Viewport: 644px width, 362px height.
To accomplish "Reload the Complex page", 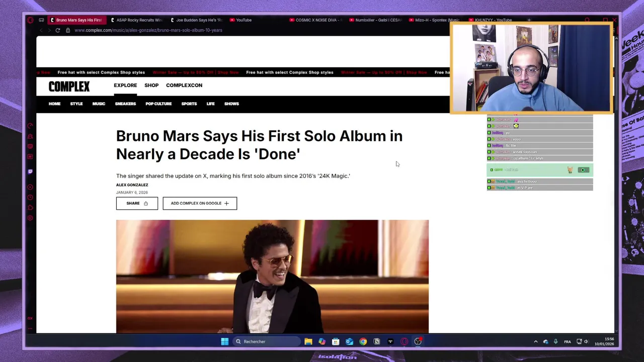I will click(58, 30).
